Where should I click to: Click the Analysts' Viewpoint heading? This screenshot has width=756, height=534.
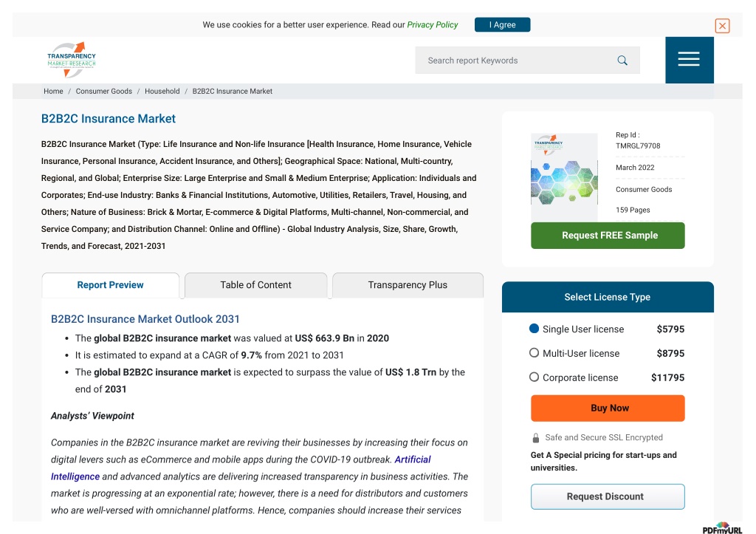92,416
